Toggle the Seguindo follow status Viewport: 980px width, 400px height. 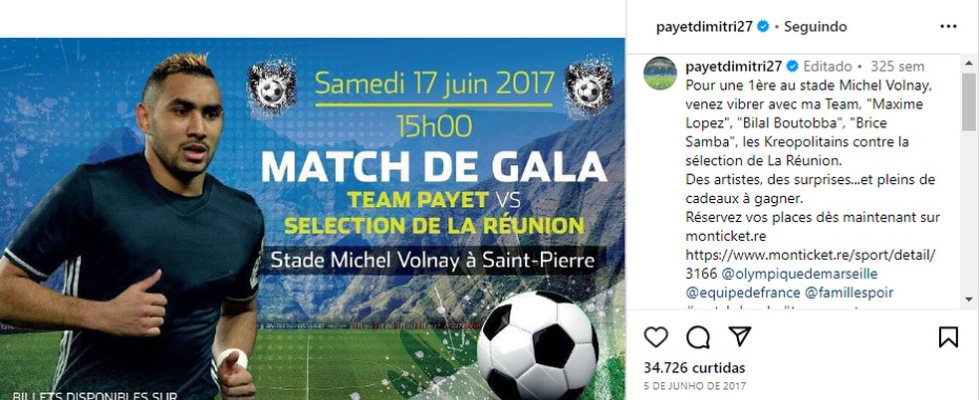pyautogui.click(x=815, y=27)
